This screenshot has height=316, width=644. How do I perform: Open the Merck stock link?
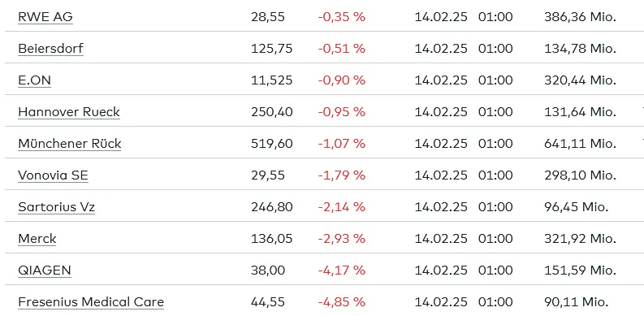(37, 239)
